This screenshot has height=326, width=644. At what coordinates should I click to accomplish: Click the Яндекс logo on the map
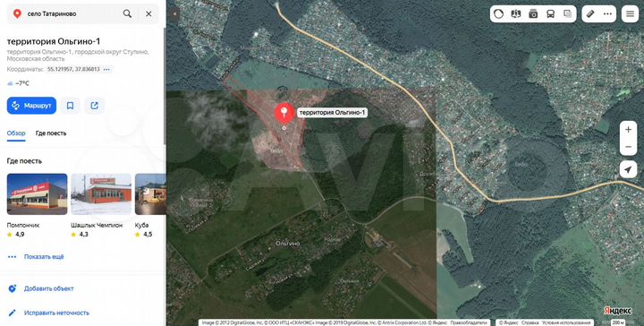618,311
